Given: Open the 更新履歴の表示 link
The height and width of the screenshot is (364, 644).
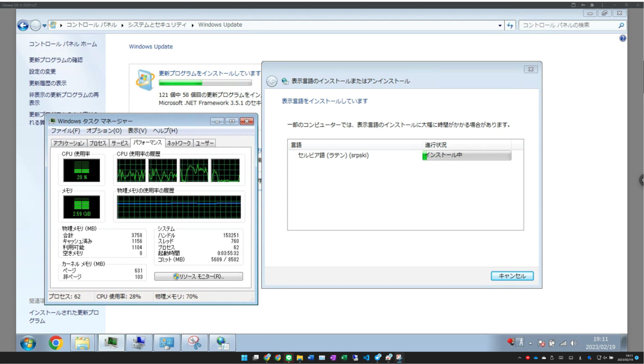Looking at the screenshot, I should 47,83.
